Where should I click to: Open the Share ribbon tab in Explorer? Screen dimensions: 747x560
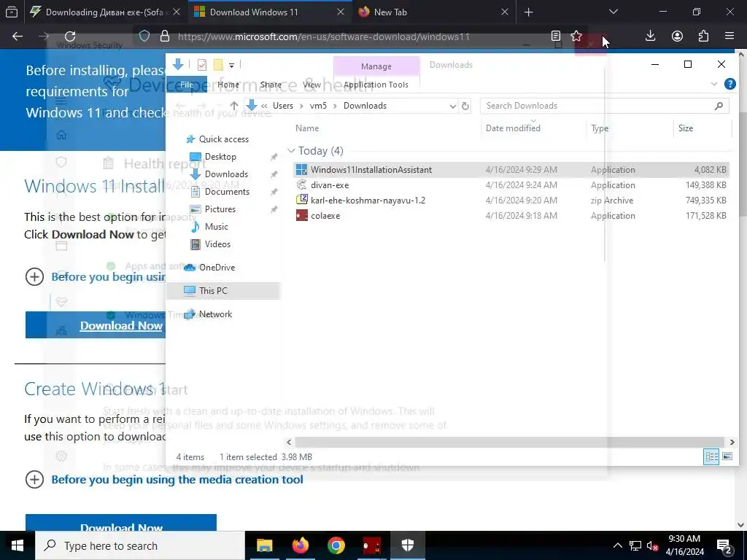271,85
